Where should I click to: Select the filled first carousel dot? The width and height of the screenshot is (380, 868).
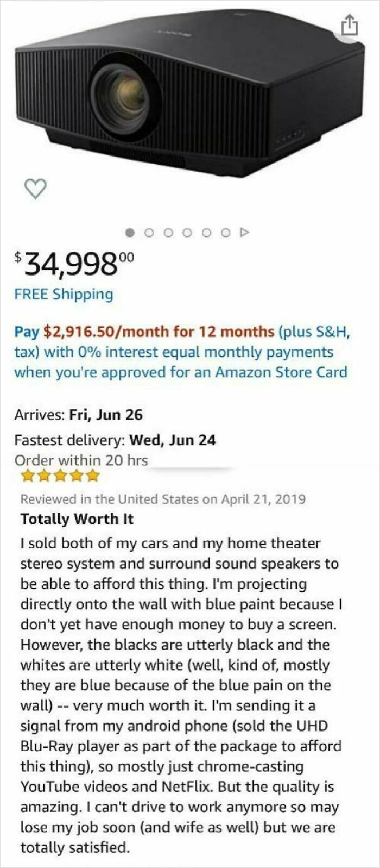129,232
